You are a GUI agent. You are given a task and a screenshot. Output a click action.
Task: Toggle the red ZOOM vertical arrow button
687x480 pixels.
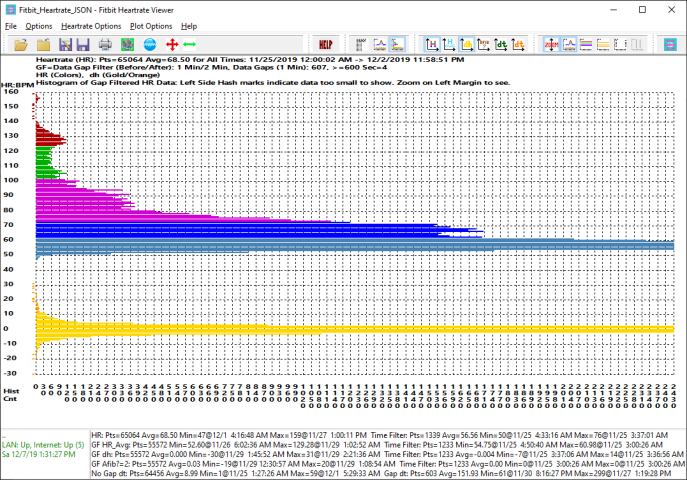pyautogui.click(x=552, y=45)
